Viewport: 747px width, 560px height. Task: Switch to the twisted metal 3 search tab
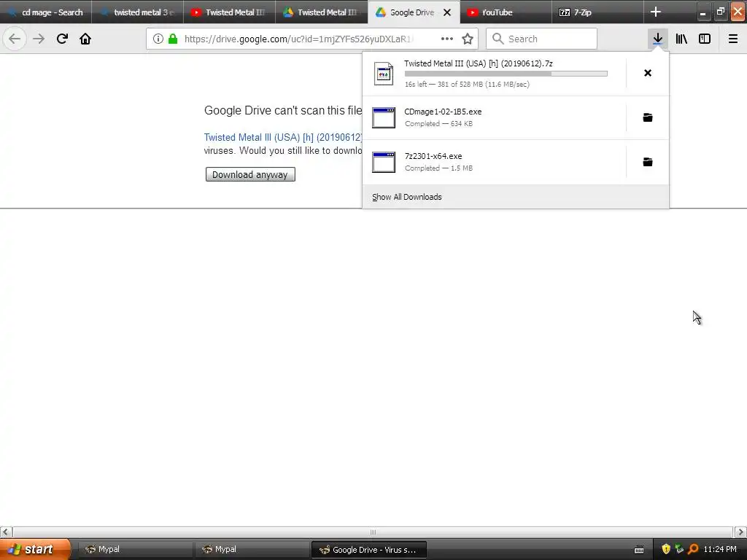pos(138,12)
